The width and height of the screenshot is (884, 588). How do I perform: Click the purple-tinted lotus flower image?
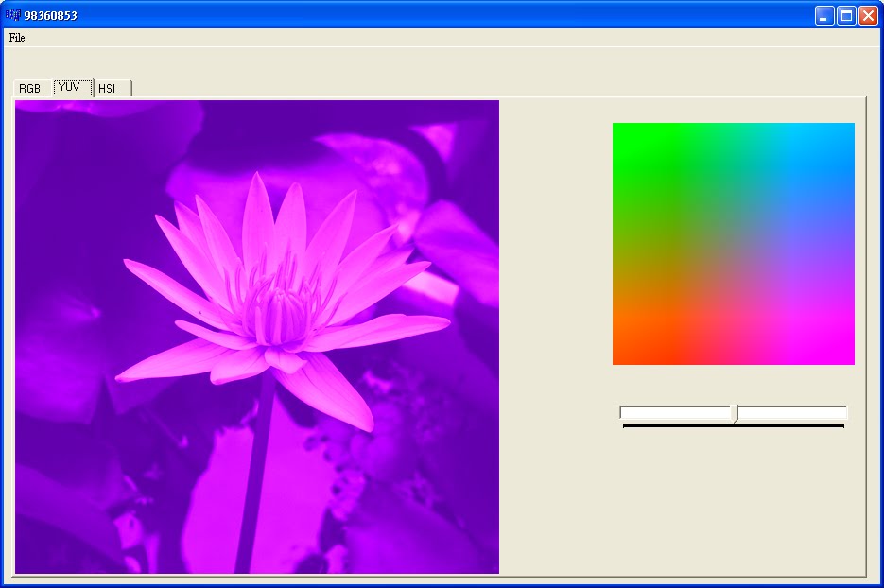pos(257,337)
